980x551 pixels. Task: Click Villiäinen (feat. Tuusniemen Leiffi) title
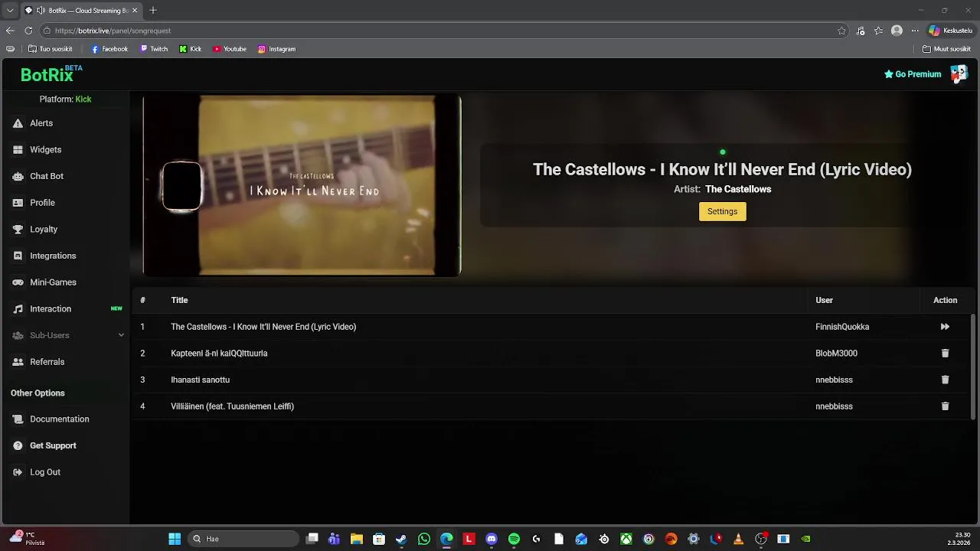(x=232, y=406)
